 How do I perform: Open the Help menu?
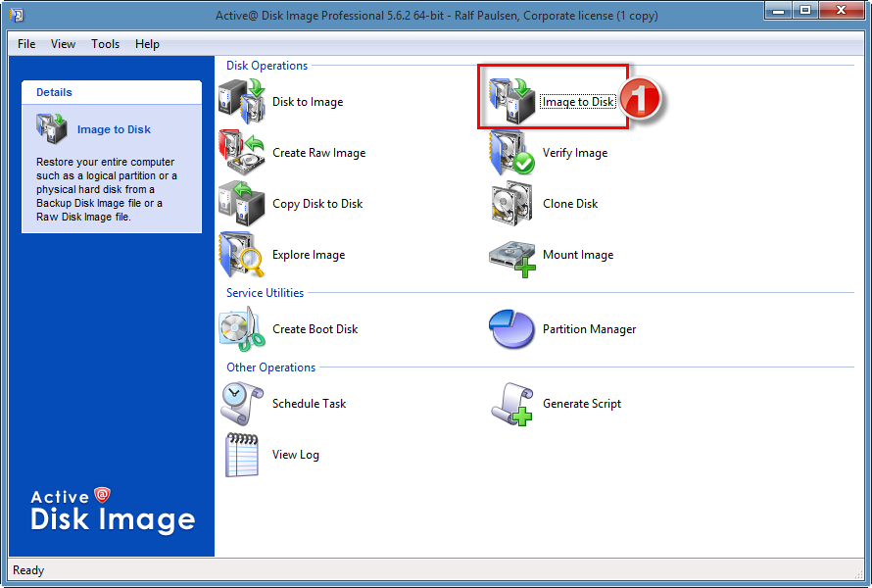point(147,44)
